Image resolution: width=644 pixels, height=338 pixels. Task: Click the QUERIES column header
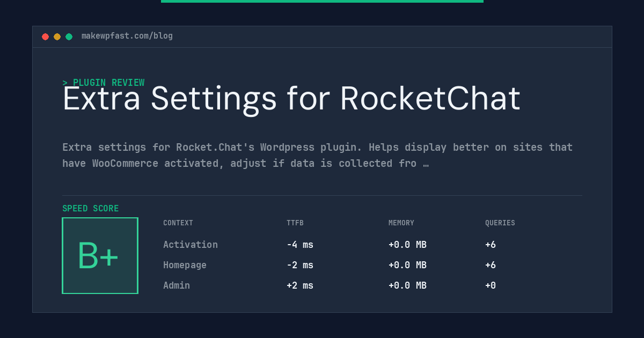[x=500, y=223]
